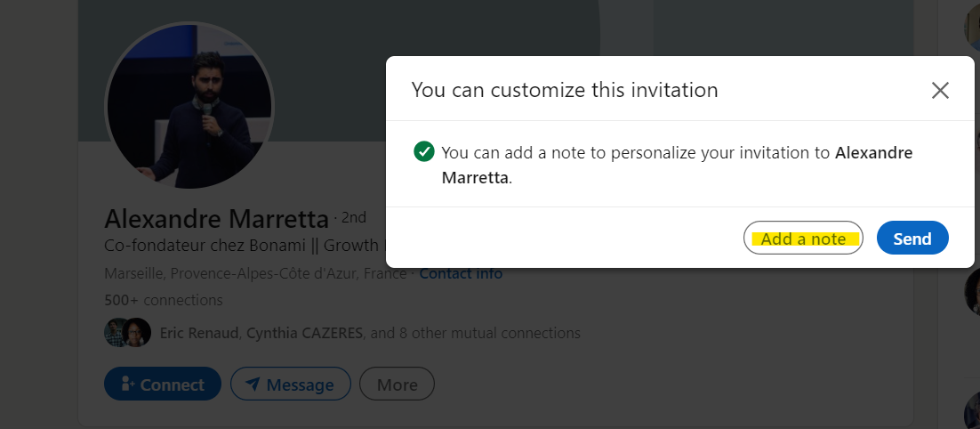980x429 pixels.
Task: Expand the More actions button
Action: (x=397, y=384)
